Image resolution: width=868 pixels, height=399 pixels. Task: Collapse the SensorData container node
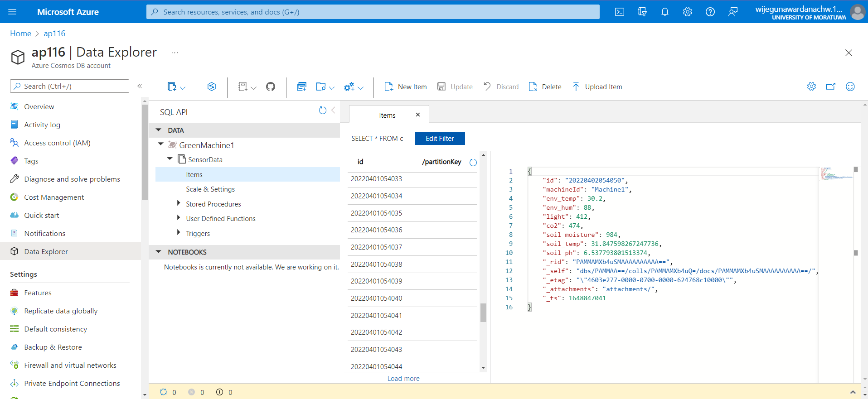tap(170, 159)
